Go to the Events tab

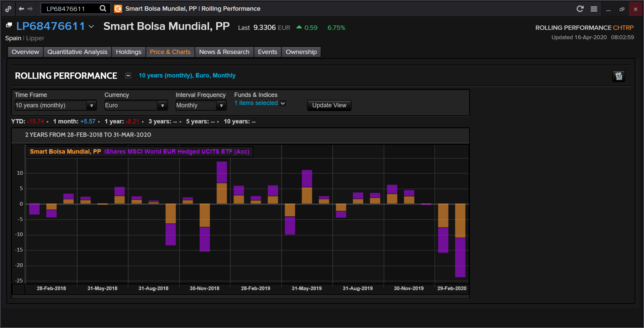(x=267, y=52)
